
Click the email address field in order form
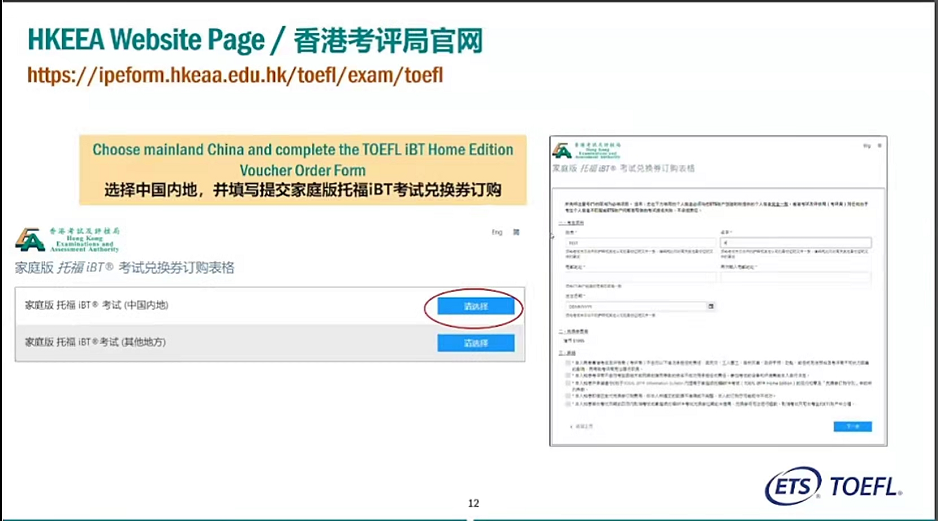(x=641, y=277)
